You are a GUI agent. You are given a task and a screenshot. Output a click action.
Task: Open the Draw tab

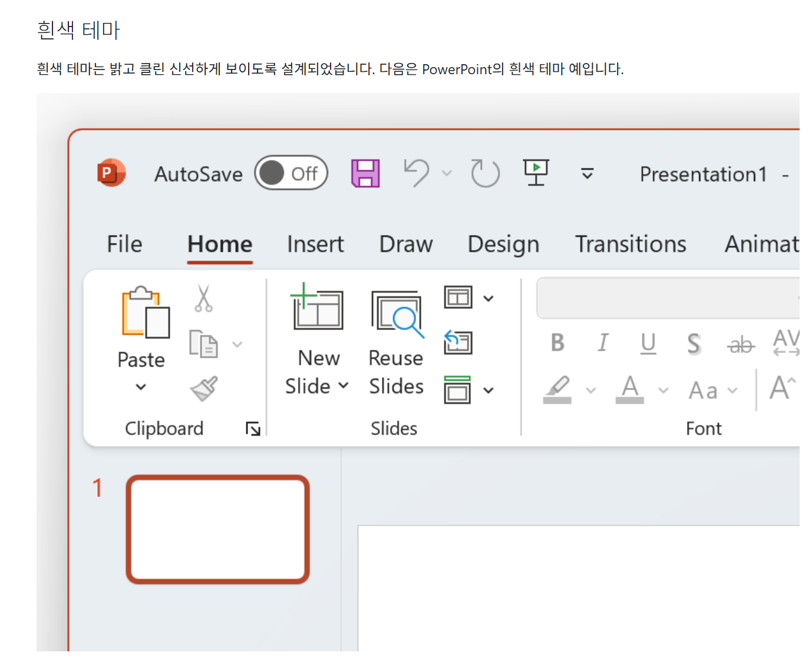(406, 244)
